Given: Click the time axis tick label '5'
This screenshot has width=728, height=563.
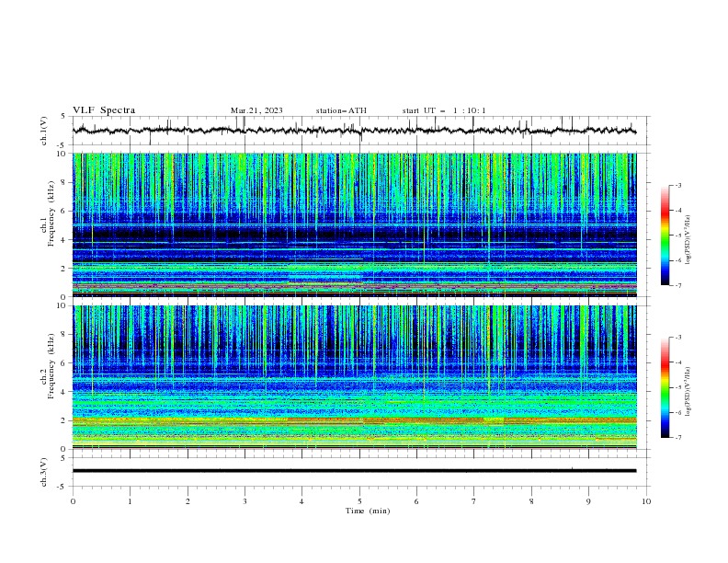Looking at the screenshot, I should point(359,501).
